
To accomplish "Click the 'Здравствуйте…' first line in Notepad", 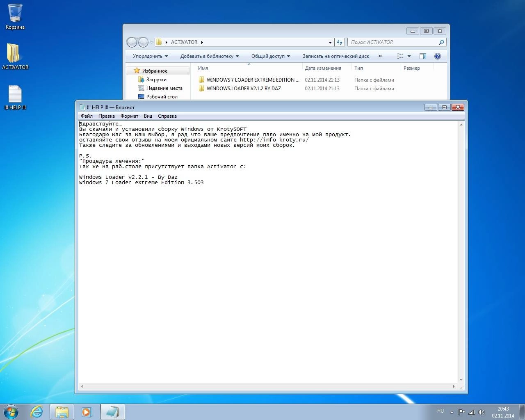I will click(100, 124).
